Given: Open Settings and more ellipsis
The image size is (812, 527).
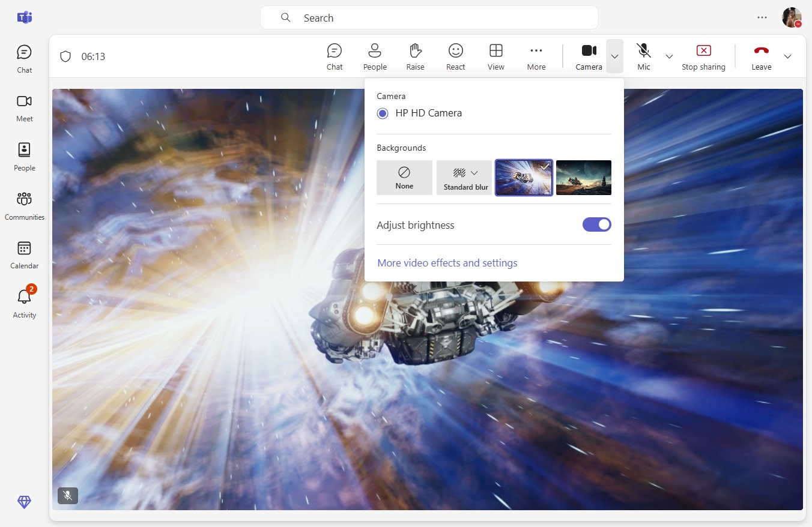Looking at the screenshot, I should [x=762, y=17].
